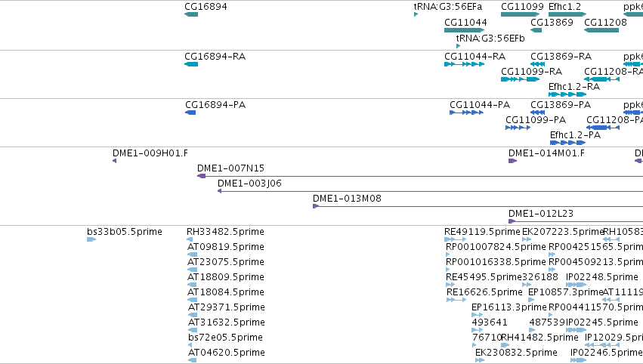Select the AT18809.5prime EST label
This screenshot has width=643, height=364.
tap(226, 277)
